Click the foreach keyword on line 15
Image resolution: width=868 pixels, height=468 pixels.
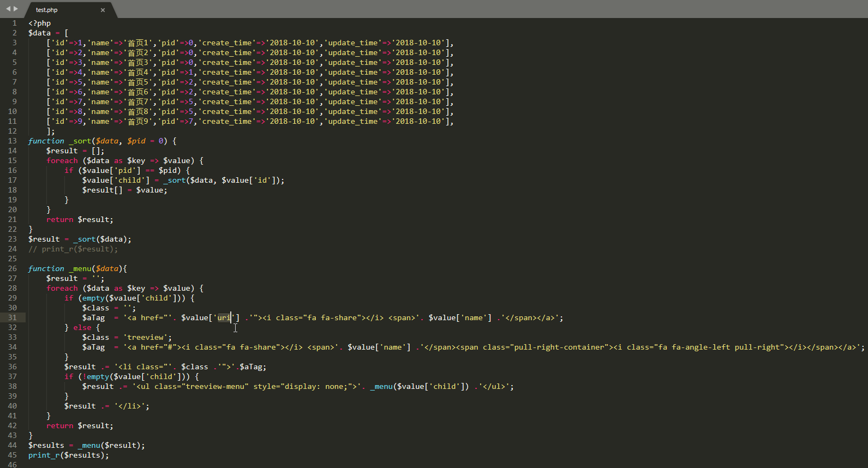coord(62,160)
